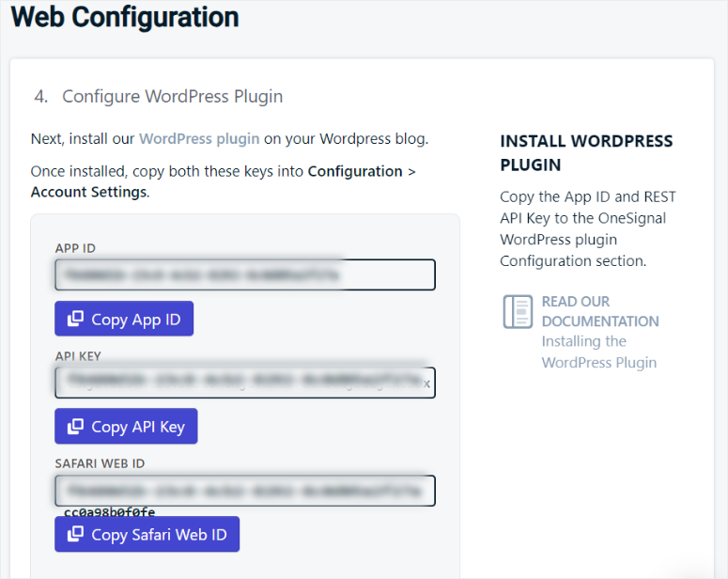Click the 'INSTALL WORDPRESS PLUGIN' sidebar heading

pyautogui.click(x=586, y=153)
